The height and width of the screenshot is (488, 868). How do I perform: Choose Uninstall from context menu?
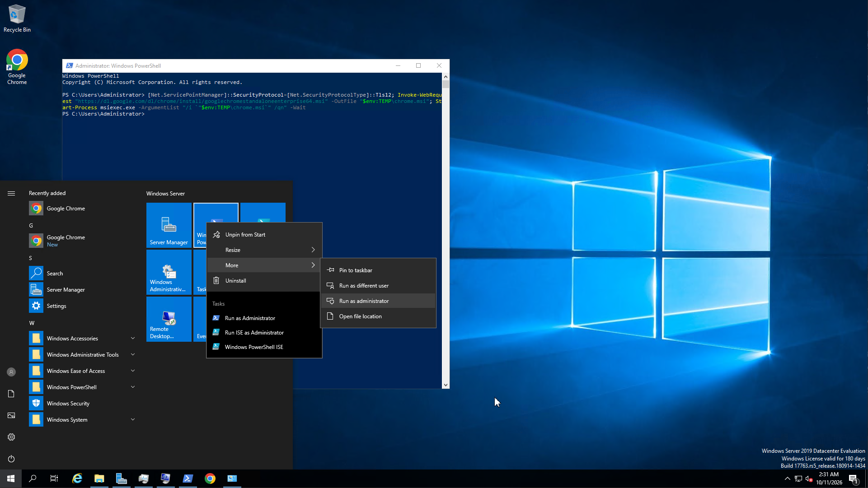click(264, 281)
